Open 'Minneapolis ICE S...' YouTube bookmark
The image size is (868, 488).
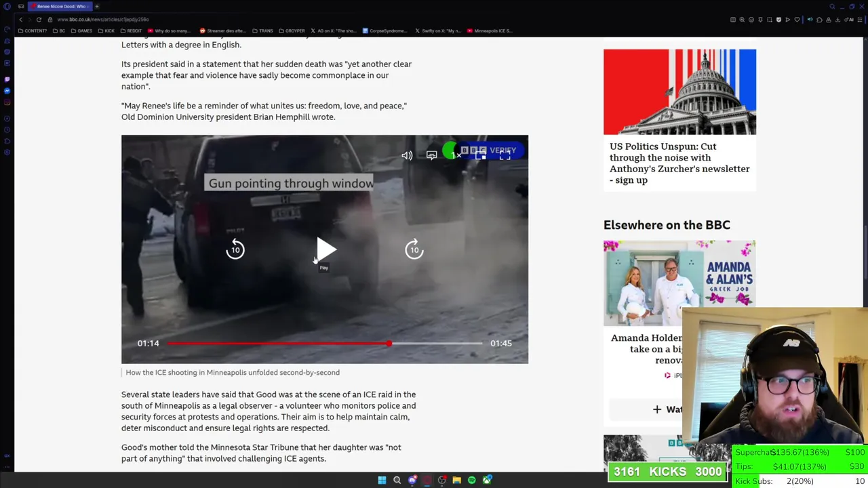pyautogui.click(x=489, y=31)
